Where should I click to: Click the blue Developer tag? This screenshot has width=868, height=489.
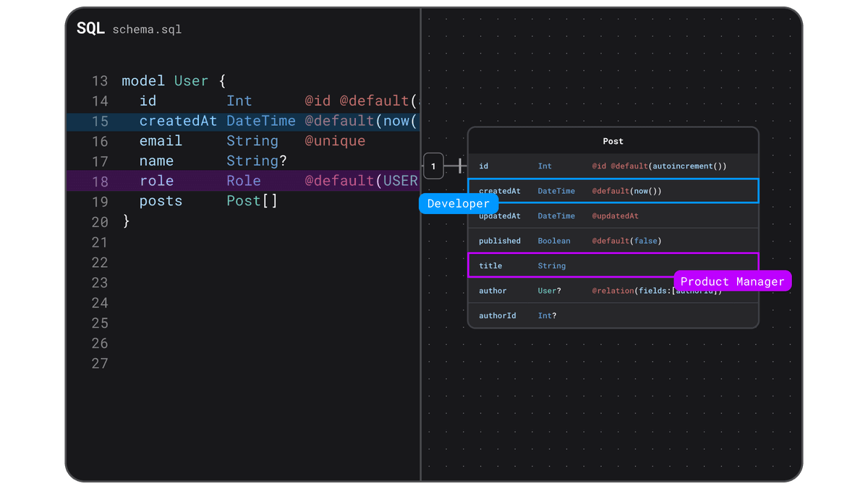(x=459, y=203)
